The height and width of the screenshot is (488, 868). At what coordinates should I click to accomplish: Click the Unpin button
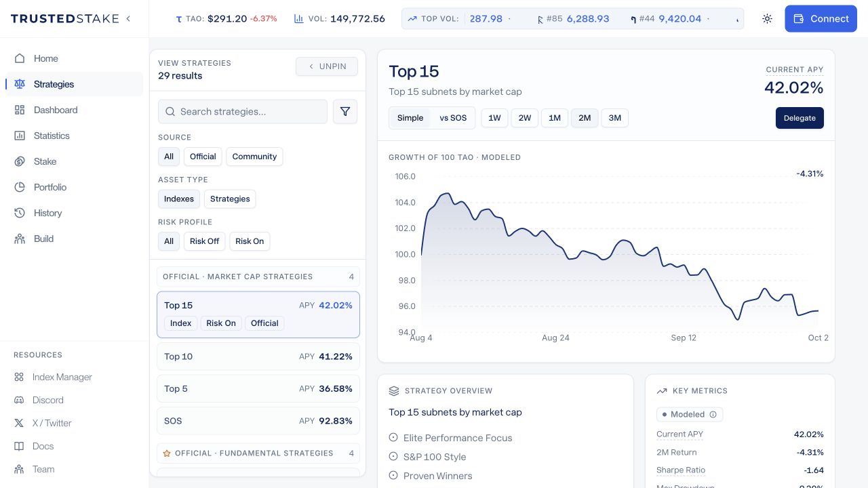[327, 66]
